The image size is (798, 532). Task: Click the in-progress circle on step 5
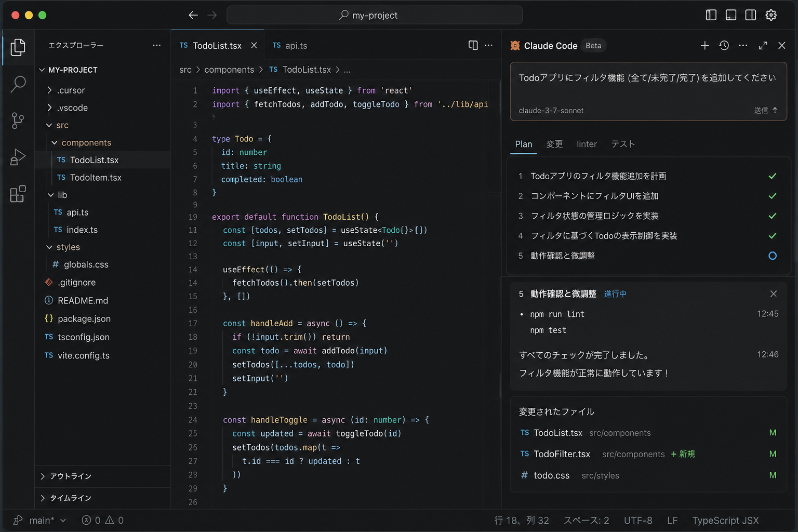tap(773, 256)
